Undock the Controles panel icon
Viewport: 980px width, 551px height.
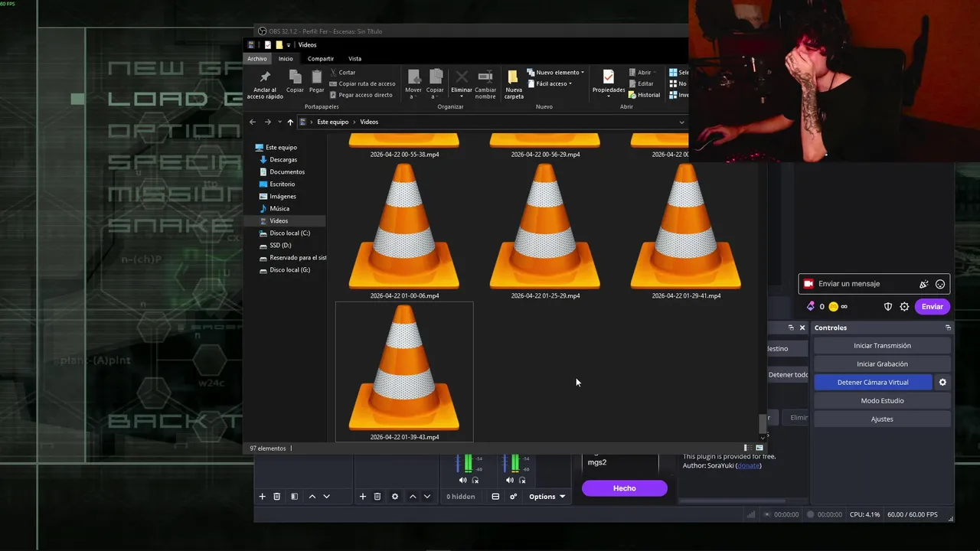pyautogui.click(x=948, y=328)
